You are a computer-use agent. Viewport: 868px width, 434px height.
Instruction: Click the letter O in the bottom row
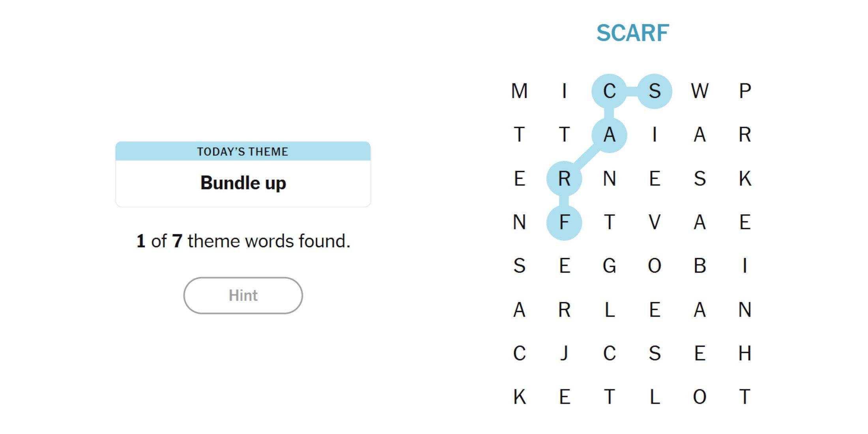[702, 397]
